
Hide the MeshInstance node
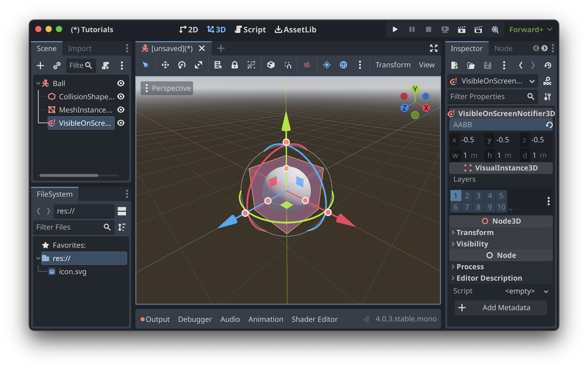[121, 110]
